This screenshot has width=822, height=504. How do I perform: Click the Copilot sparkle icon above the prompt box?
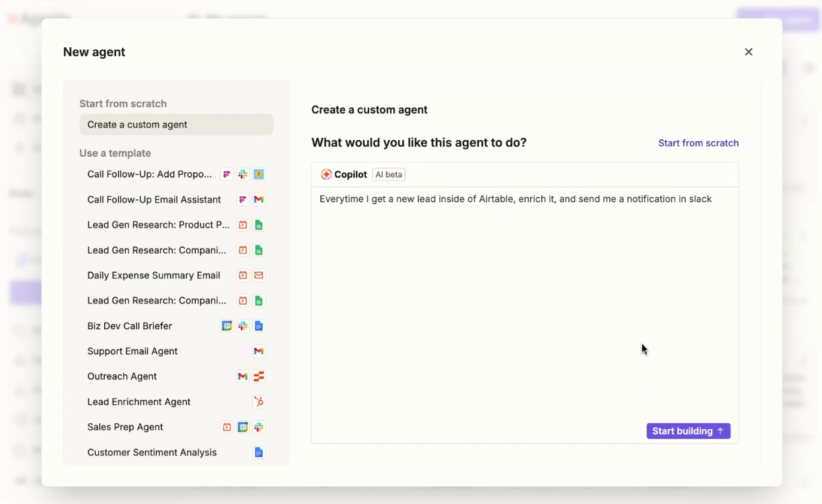click(326, 174)
